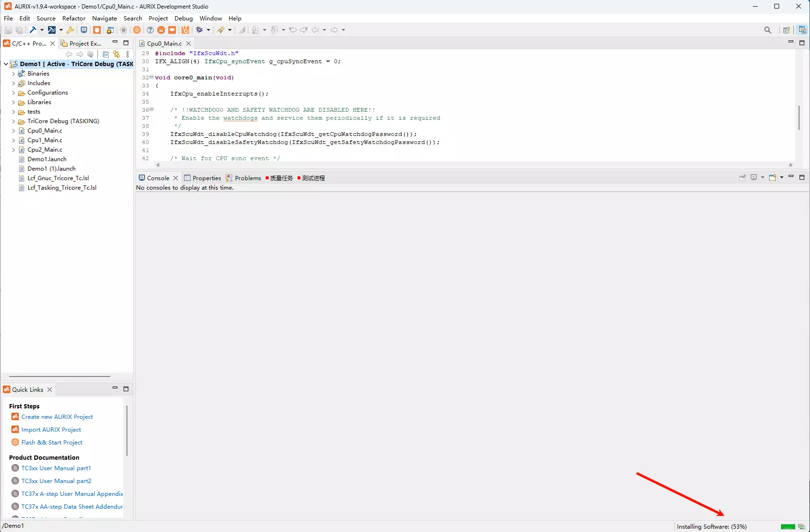Viewport: 810px width, 532px height.
Task: Click the hammer Build icon in toolbar
Action: point(33,30)
